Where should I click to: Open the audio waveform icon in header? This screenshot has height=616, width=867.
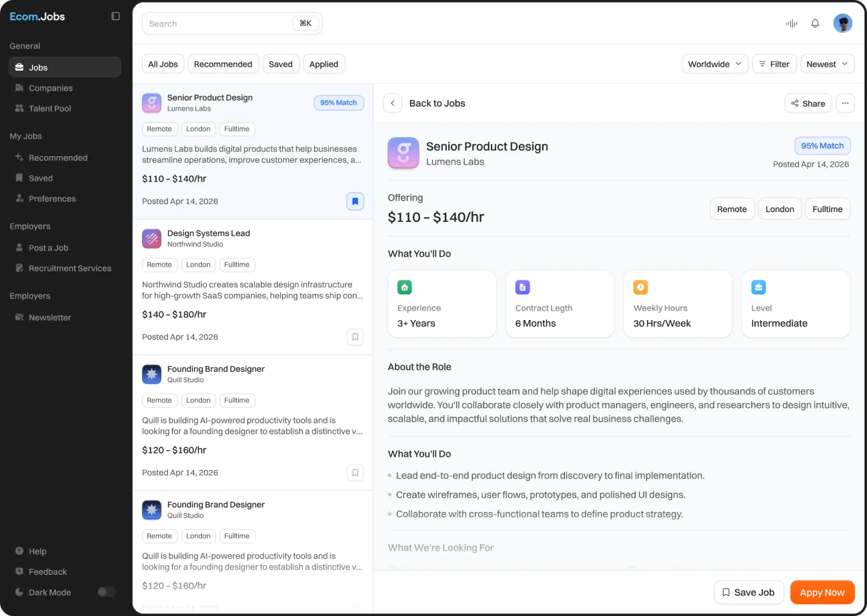coord(792,23)
